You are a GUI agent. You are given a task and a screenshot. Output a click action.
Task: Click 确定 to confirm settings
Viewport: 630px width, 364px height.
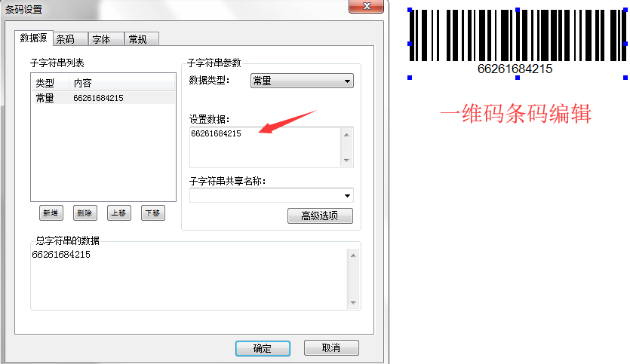click(263, 348)
